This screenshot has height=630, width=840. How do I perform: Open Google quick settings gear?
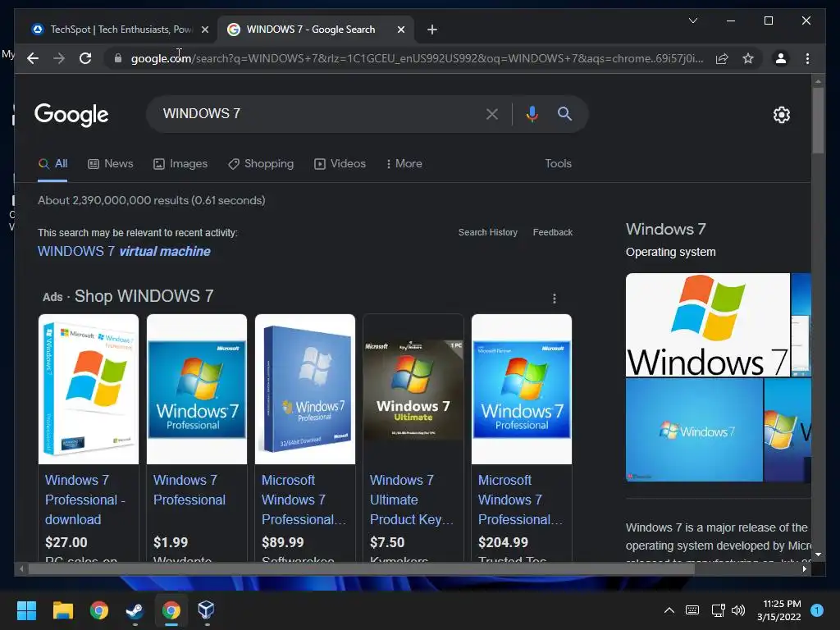782,115
